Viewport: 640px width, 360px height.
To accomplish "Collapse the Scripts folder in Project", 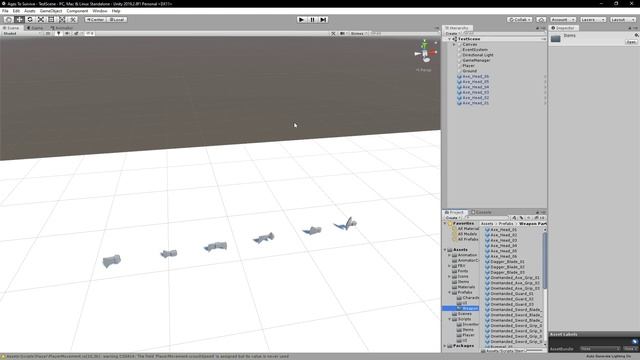I will [449, 319].
